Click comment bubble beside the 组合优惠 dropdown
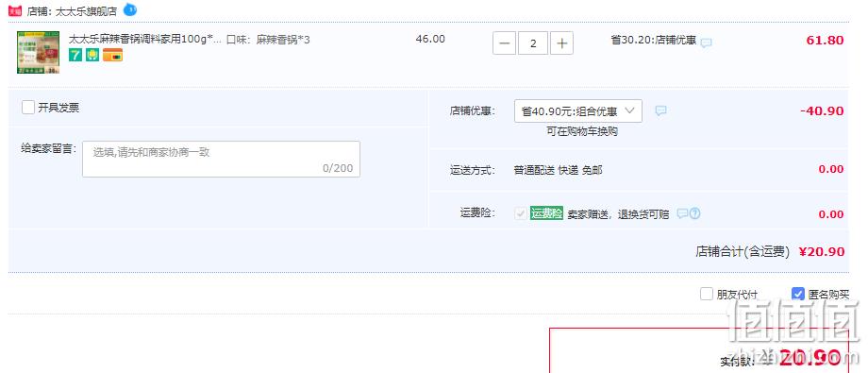The width and height of the screenshot is (868, 373). coord(660,110)
